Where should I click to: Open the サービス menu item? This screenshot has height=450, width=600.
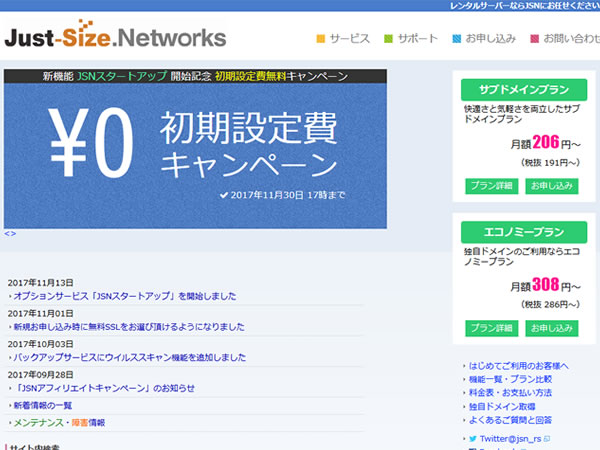349,39
